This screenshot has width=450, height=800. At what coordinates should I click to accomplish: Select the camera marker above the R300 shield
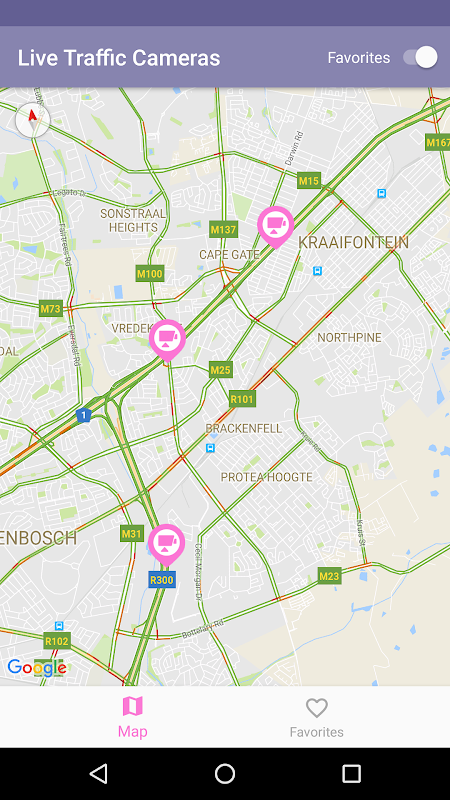click(x=167, y=544)
